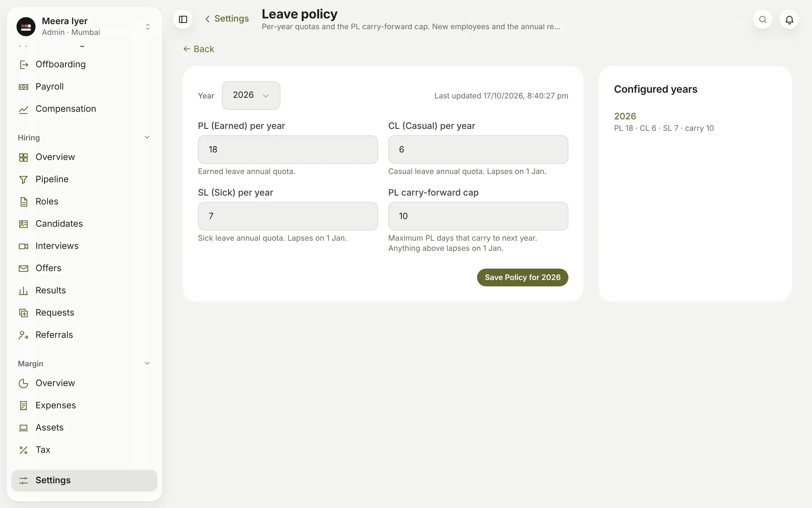Open the Year 2026 dropdown
This screenshot has width=812, height=508.
pyautogui.click(x=251, y=96)
